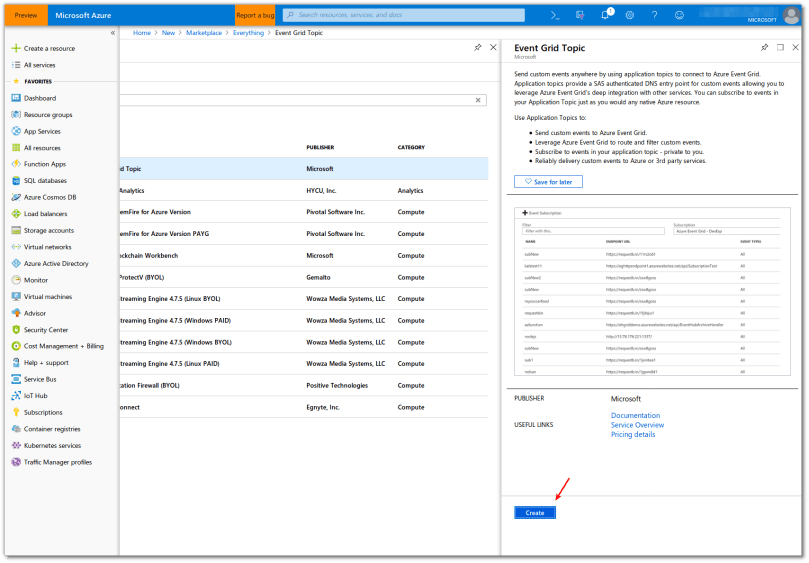Click the help question mark icon

click(654, 15)
